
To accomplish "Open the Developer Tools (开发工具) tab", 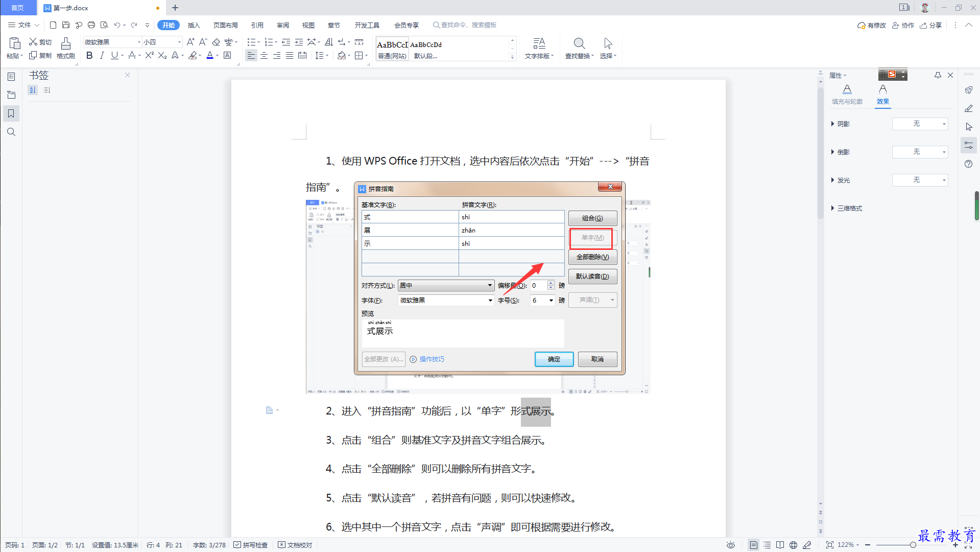I will (367, 25).
